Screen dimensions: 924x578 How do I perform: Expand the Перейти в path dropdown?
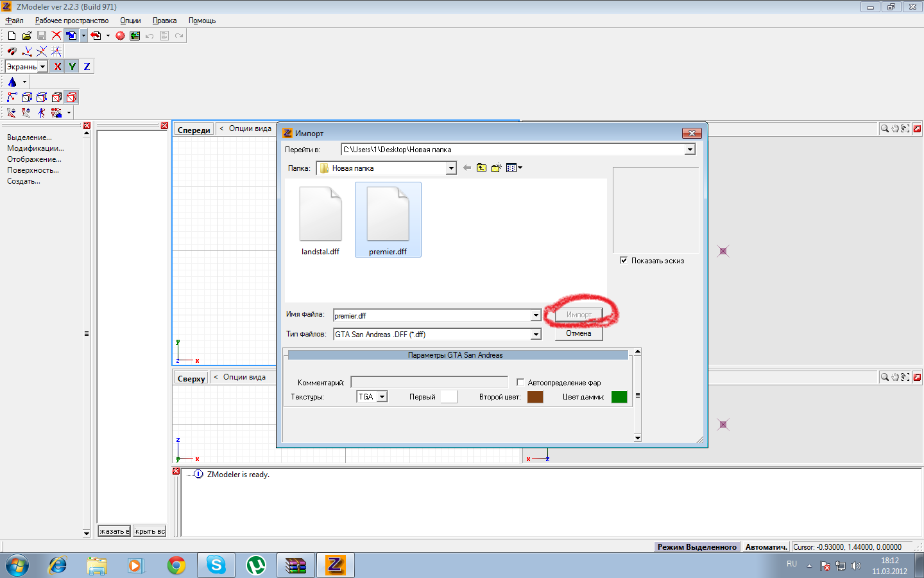coord(690,150)
